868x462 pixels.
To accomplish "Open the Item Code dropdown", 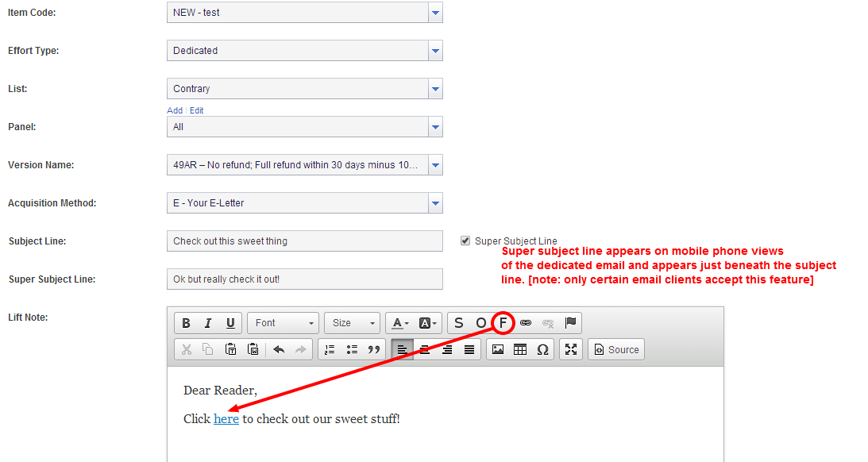I will click(436, 13).
